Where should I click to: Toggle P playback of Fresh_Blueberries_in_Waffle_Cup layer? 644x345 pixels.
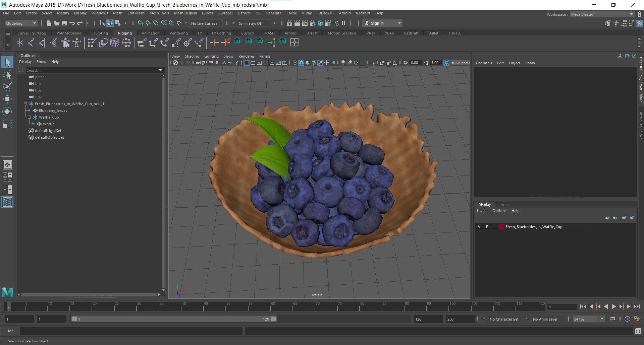point(487,227)
